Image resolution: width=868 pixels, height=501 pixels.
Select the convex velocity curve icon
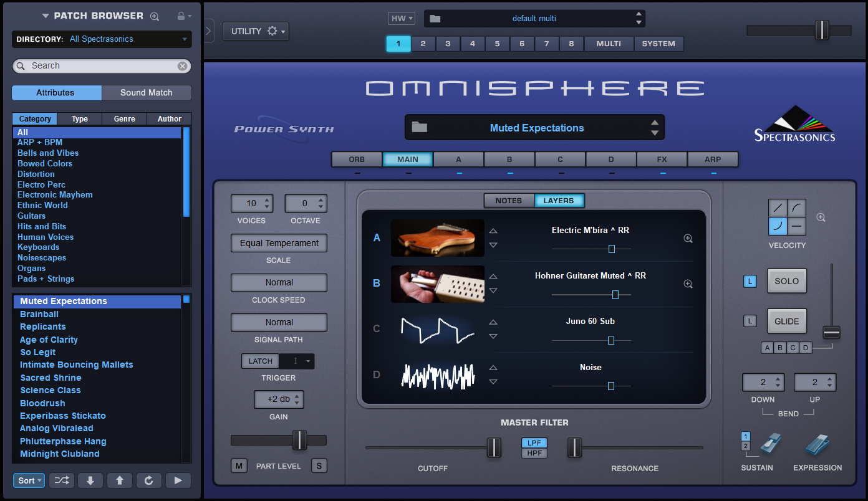pyautogui.click(x=798, y=208)
